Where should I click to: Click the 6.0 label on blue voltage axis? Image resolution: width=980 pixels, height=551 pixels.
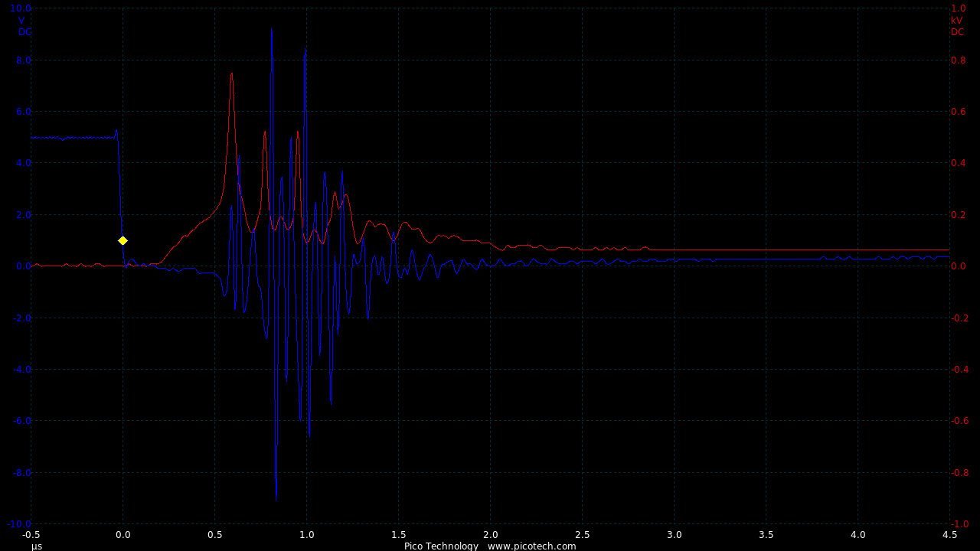(24, 111)
